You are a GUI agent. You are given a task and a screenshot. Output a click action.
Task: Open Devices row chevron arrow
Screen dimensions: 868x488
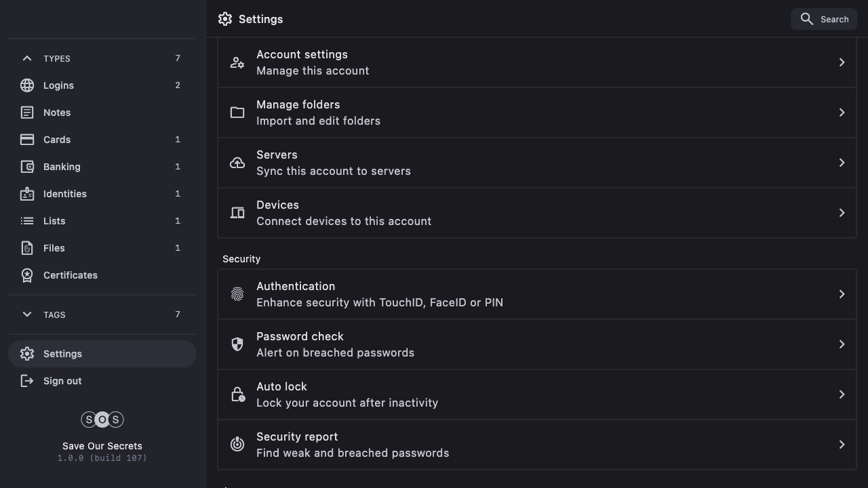click(x=842, y=213)
